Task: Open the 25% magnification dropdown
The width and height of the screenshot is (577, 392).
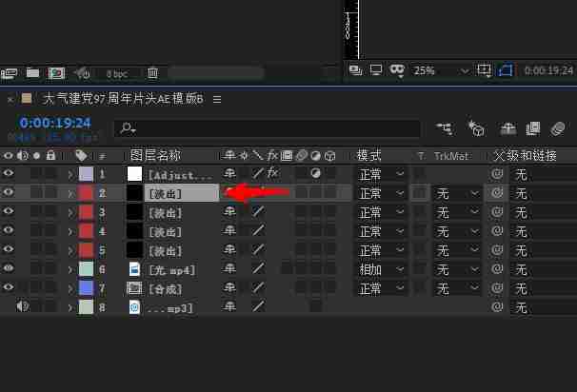Action: pos(441,70)
